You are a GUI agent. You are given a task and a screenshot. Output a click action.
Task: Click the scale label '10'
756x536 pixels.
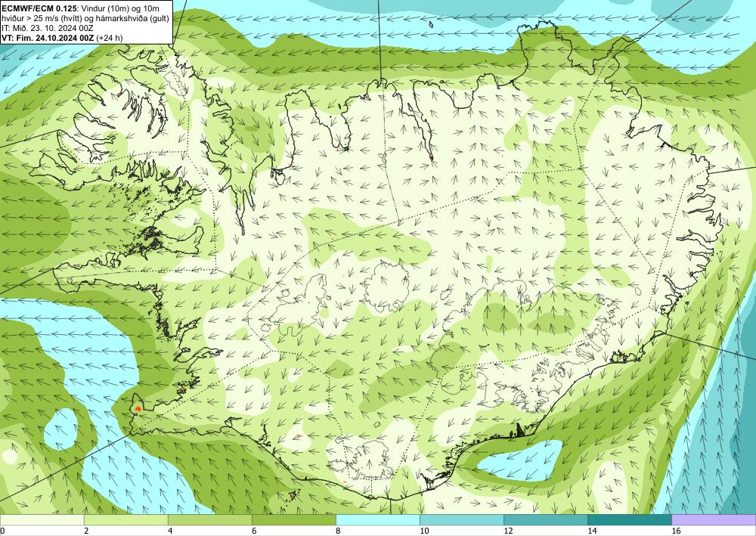pyautogui.click(x=424, y=531)
